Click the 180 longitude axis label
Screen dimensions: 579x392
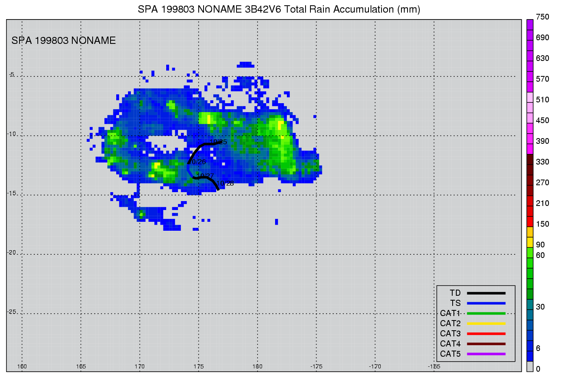tap(257, 366)
